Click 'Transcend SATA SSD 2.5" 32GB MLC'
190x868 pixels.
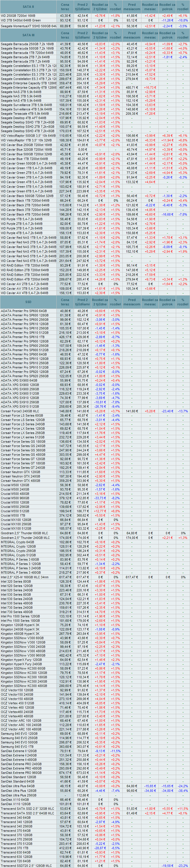pos(27,809)
